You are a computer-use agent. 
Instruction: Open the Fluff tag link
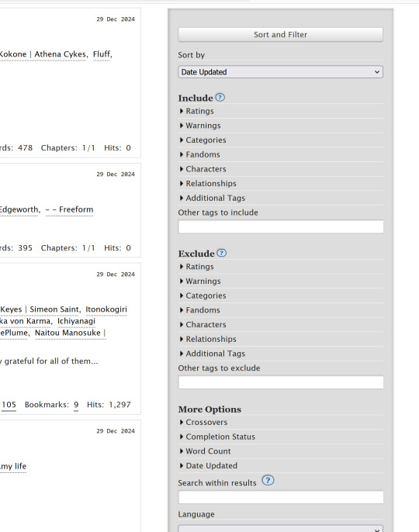pos(102,54)
